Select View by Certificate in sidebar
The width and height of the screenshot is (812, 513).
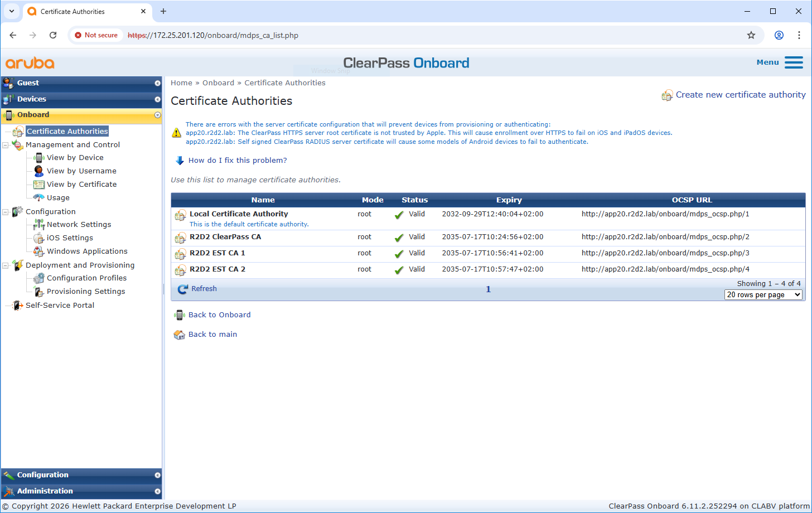pyautogui.click(x=81, y=185)
